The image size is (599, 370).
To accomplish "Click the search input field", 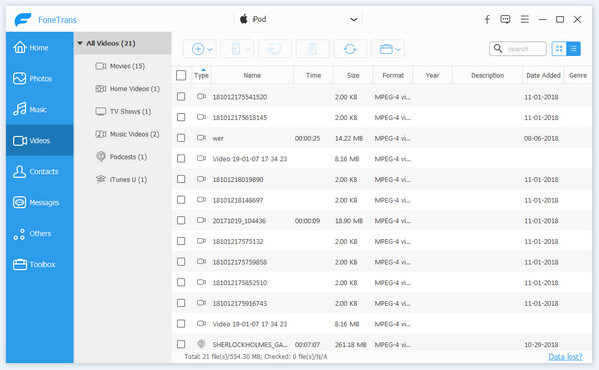I will (x=518, y=48).
